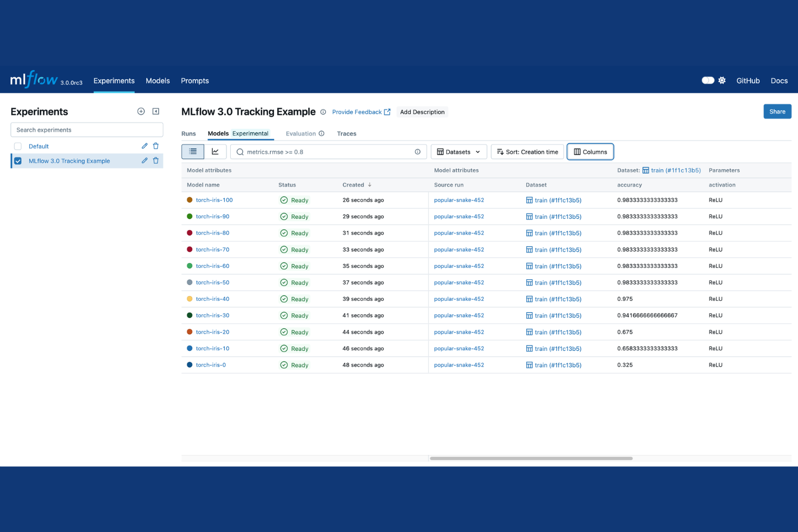The width and height of the screenshot is (798, 532).
Task: Open source run popular-snake-452 for torch-iris-20
Action: coord(459,332)
